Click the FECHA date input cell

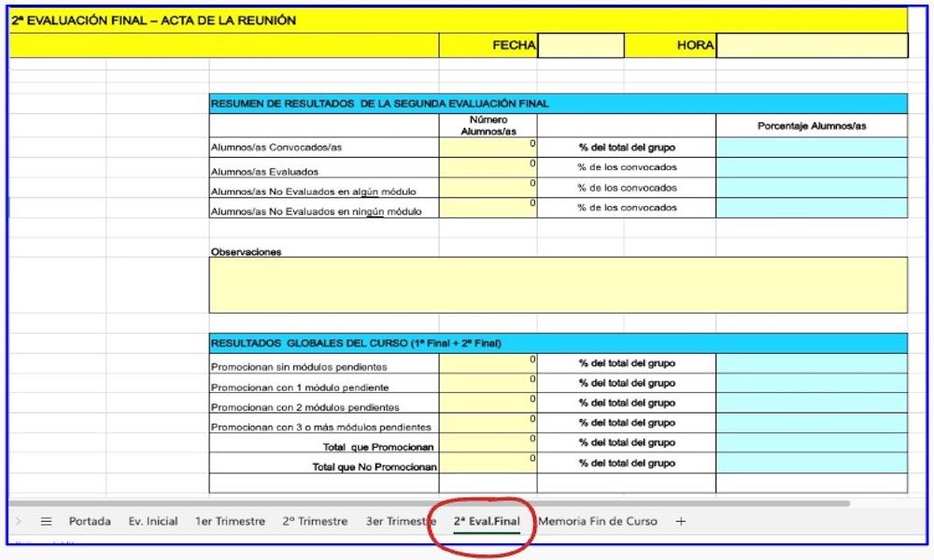(x=581, y=45)
